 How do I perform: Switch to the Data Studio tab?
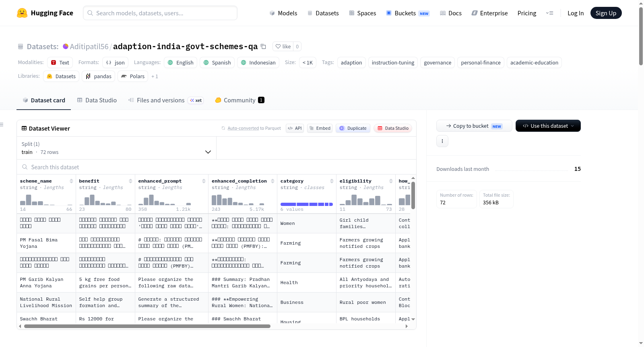[x=97, y=100]
